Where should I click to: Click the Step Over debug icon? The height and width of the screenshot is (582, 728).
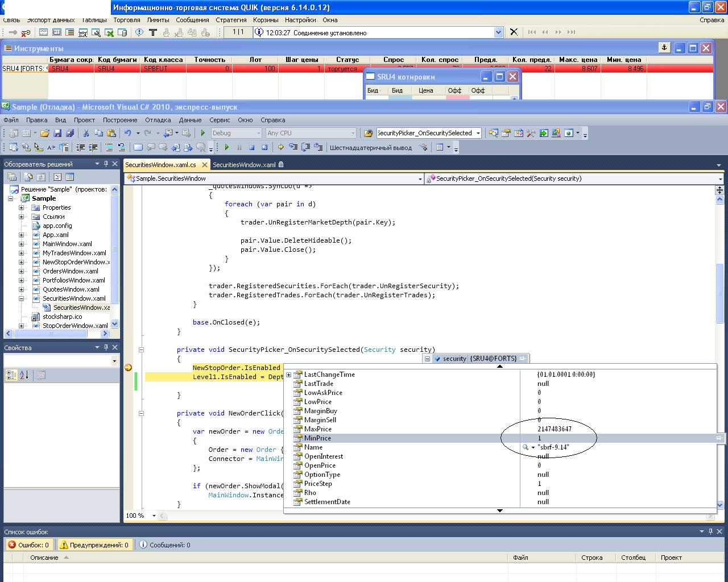click(x=305, y=147)
